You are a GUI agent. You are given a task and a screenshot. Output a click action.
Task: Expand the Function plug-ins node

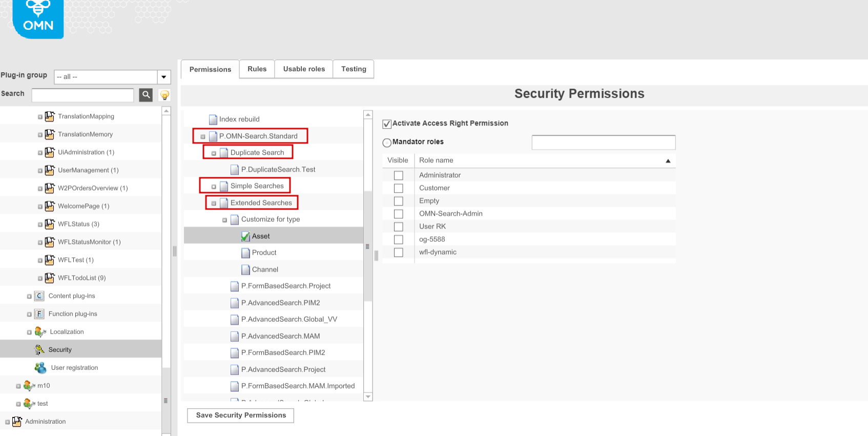click(29, 314)
